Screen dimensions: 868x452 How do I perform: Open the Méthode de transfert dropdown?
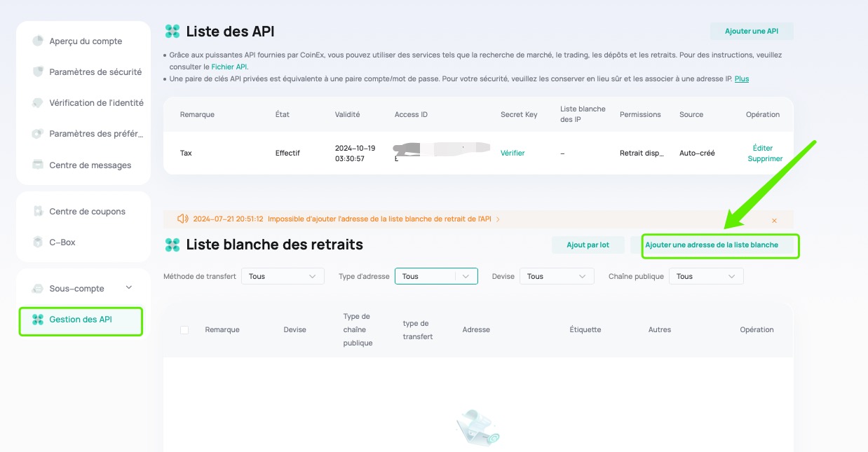pos(283,276)
